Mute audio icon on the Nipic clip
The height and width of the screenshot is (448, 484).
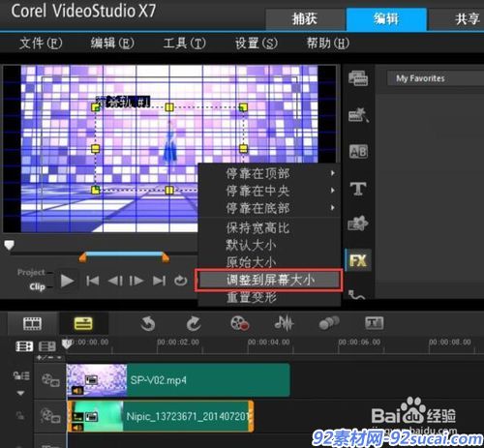77,428
